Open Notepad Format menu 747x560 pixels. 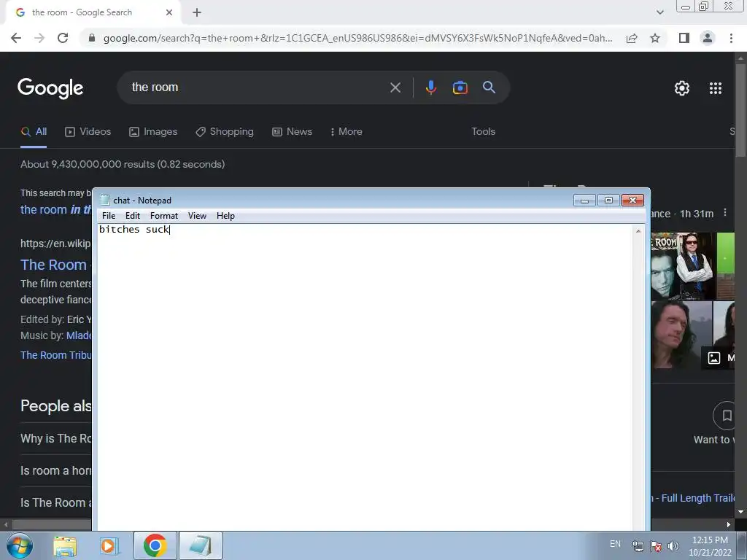pyautogui.click(x=164, y=216)
